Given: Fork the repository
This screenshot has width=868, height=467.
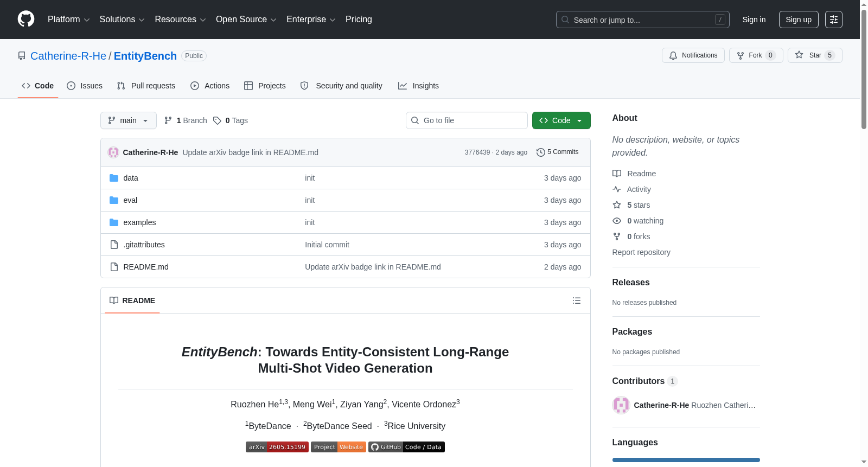Looking at the screenshot, I should click(x=756, y=55).
